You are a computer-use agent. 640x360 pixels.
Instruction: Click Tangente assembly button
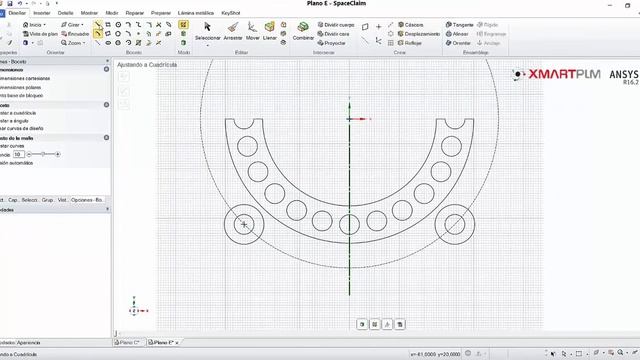click(x=460, y=25)
